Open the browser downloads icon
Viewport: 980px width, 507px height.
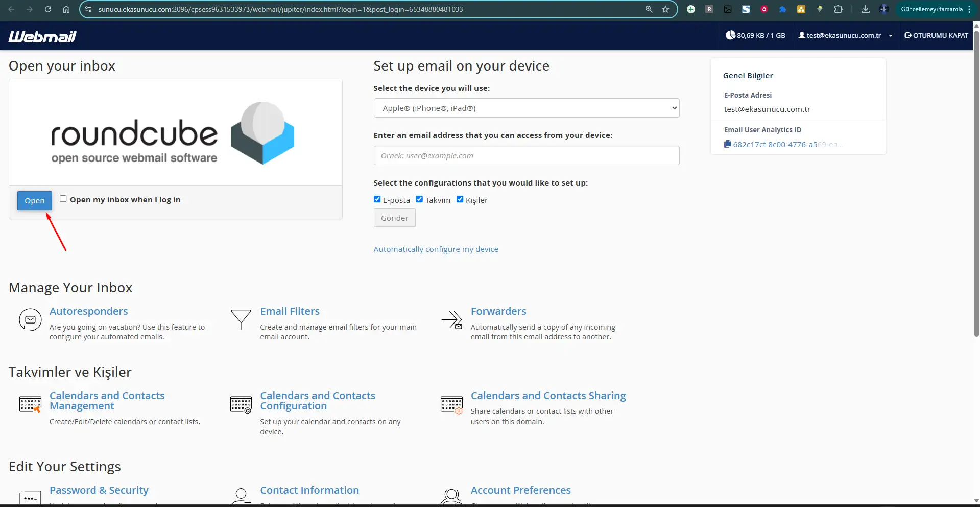865,9
